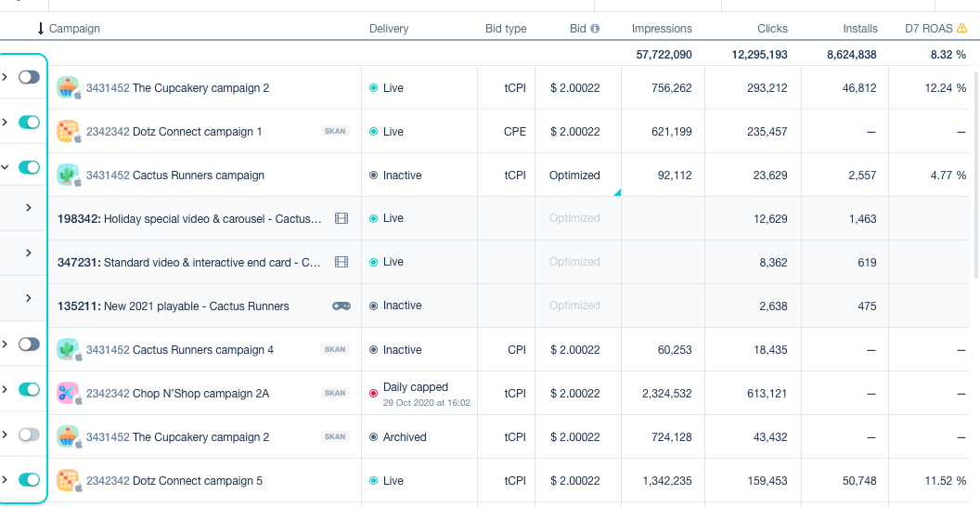This screenshot has height=507, width=980.
Task: Expand the Holiday special video creative row
Action: 29,208
